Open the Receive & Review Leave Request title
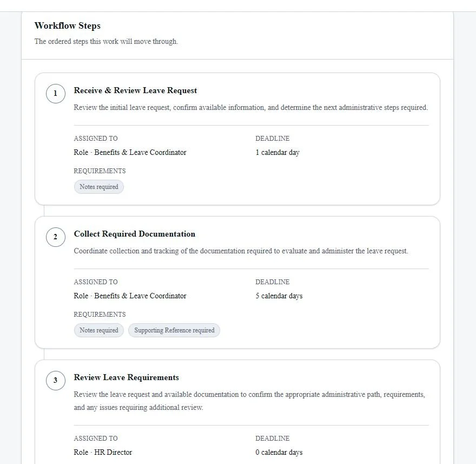 click(135, 90)
